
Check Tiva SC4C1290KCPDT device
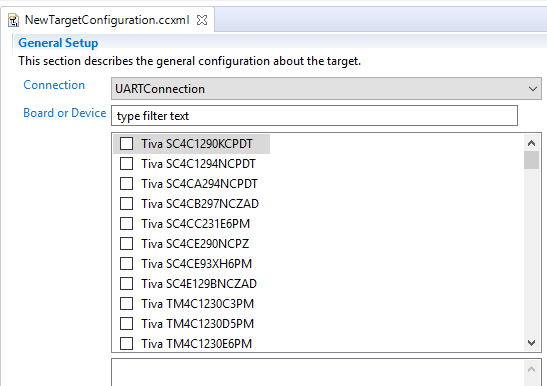click(x=126, y=143)
